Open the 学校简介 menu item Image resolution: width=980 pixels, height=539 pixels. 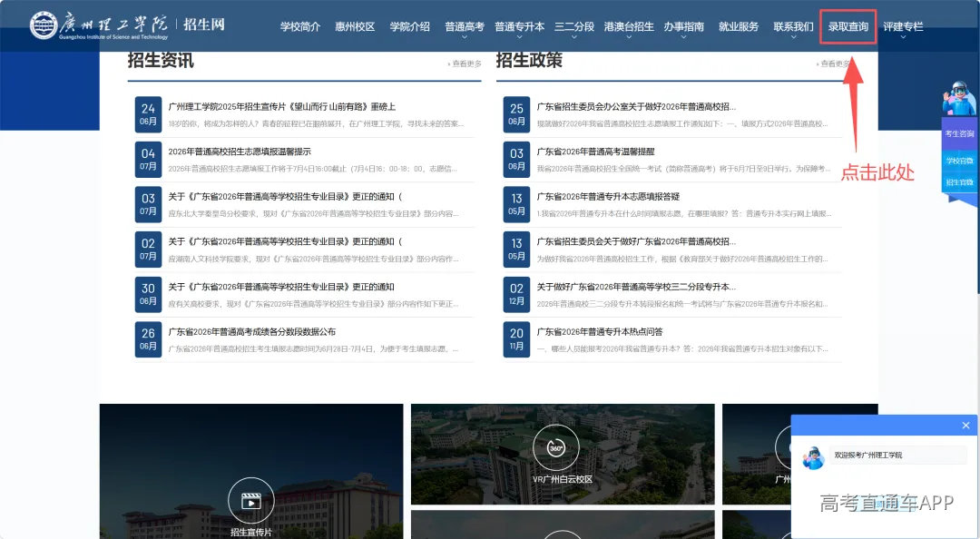[300, 26]
